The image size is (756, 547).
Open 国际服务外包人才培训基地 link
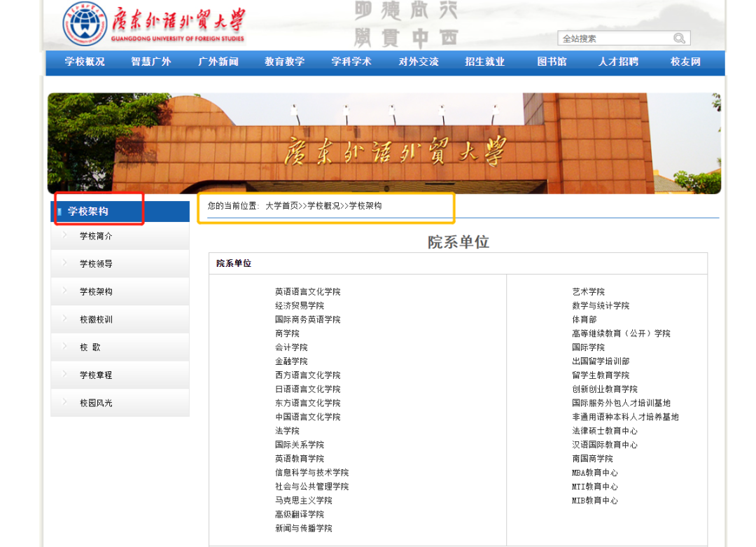click(621, 403)
